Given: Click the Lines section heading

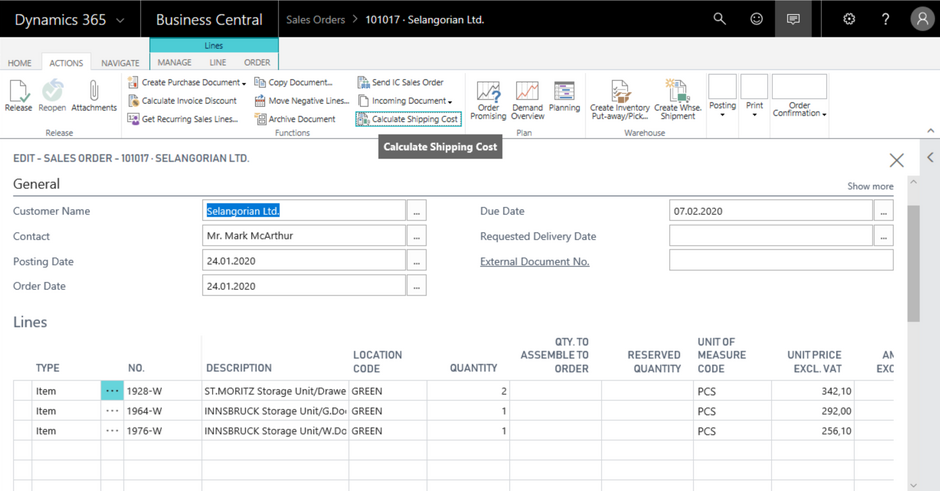Looking at the screenshot, I should [30, 323].
